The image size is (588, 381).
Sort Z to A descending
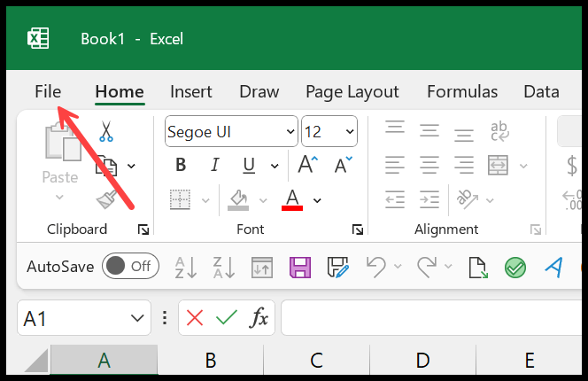pos(224,268)
